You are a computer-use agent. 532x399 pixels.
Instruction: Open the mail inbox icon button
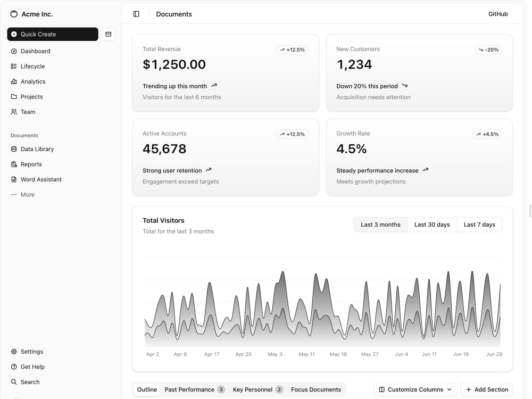(x=108, y=34)
